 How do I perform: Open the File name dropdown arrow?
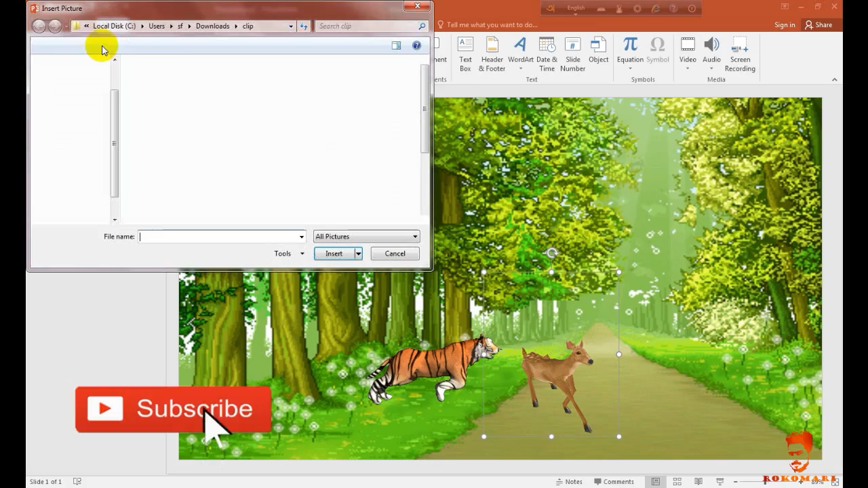302,237
